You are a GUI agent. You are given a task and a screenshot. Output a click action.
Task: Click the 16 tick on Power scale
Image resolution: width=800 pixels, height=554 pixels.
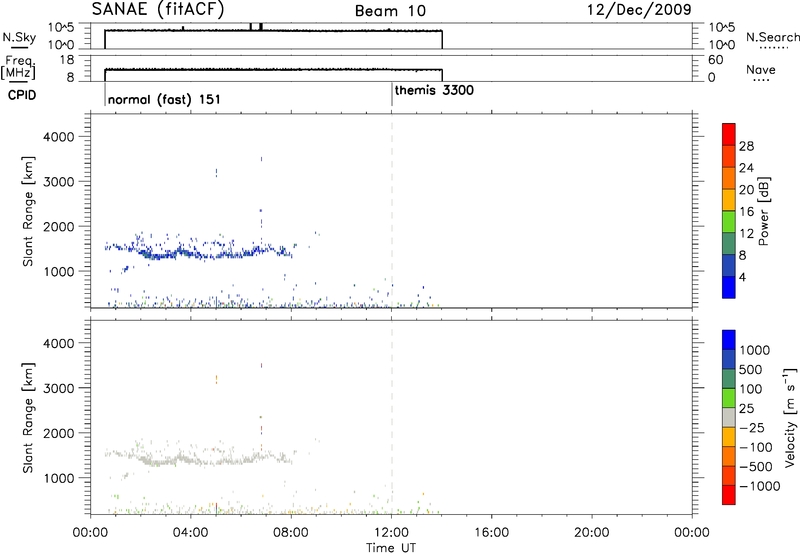[x=746, y=212]
